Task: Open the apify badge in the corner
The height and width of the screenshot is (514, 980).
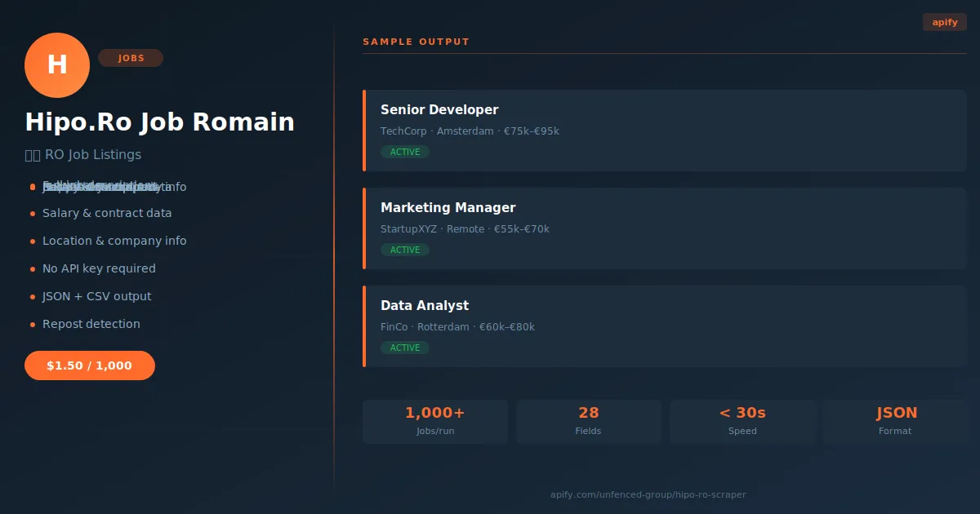Action: click(945, 22)
